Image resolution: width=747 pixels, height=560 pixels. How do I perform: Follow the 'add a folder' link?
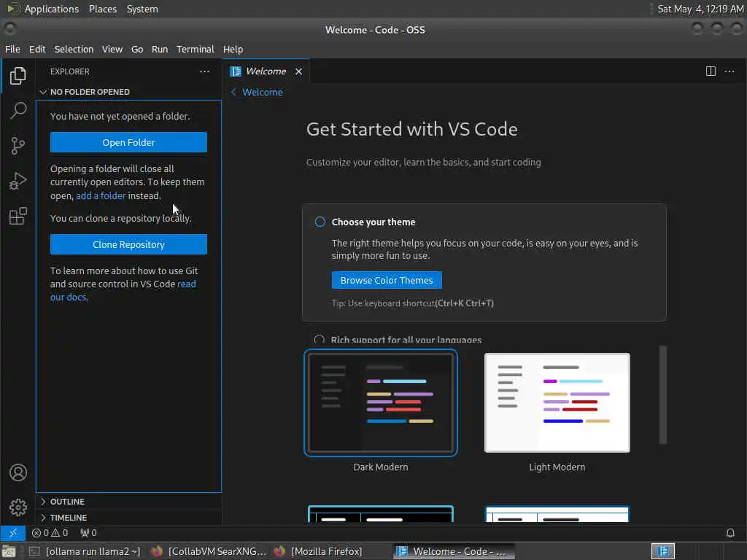101,195
